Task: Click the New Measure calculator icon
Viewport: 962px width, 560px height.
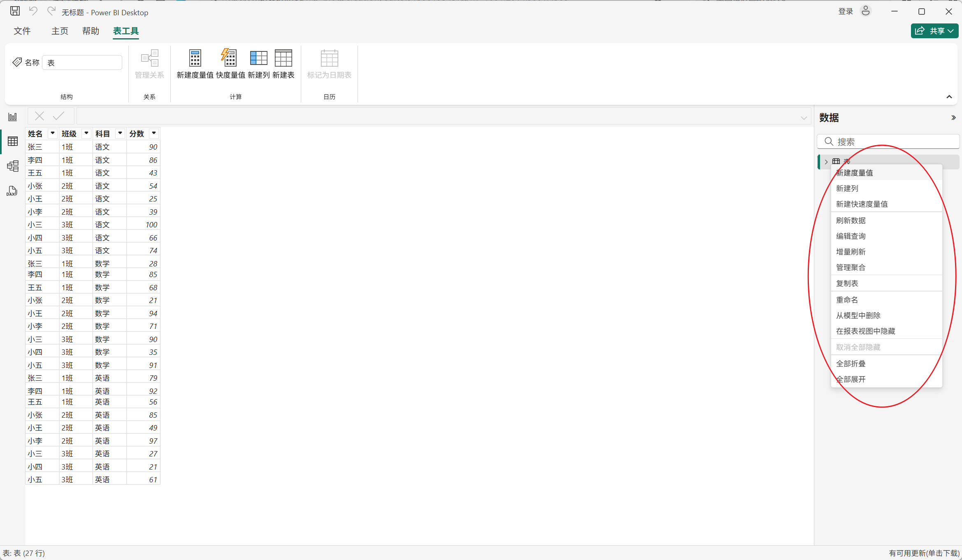Action: click(x=195, y=59)
